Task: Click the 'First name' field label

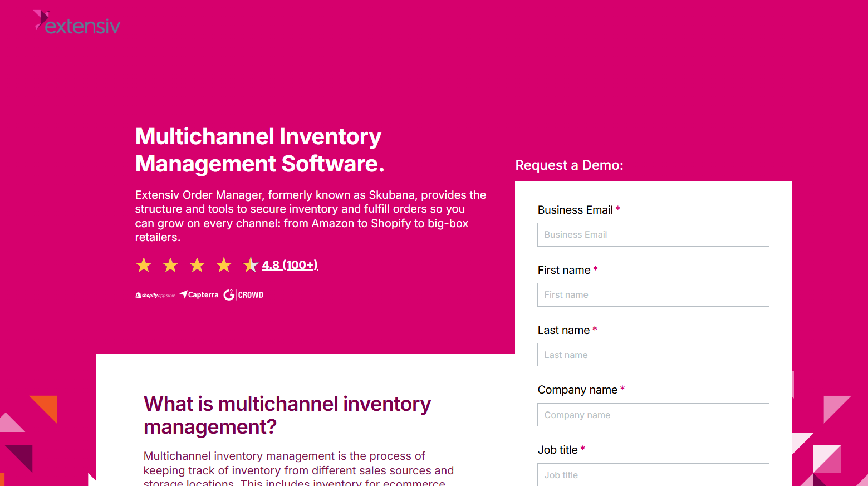Action: 564,270
